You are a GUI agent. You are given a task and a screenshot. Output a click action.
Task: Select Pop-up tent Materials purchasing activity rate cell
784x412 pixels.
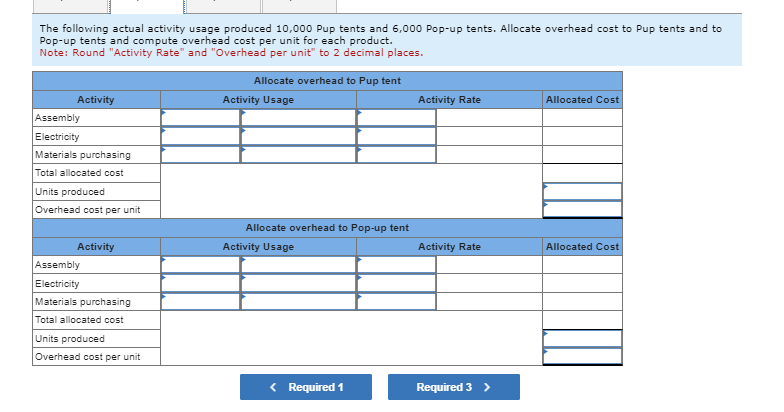point(396,302)
